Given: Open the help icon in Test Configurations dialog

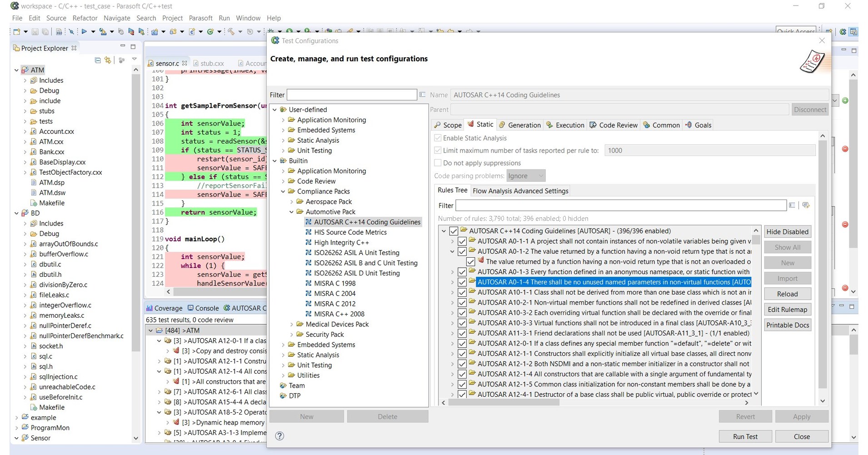Looking at the screenshot, I should (x=279, y=436).
